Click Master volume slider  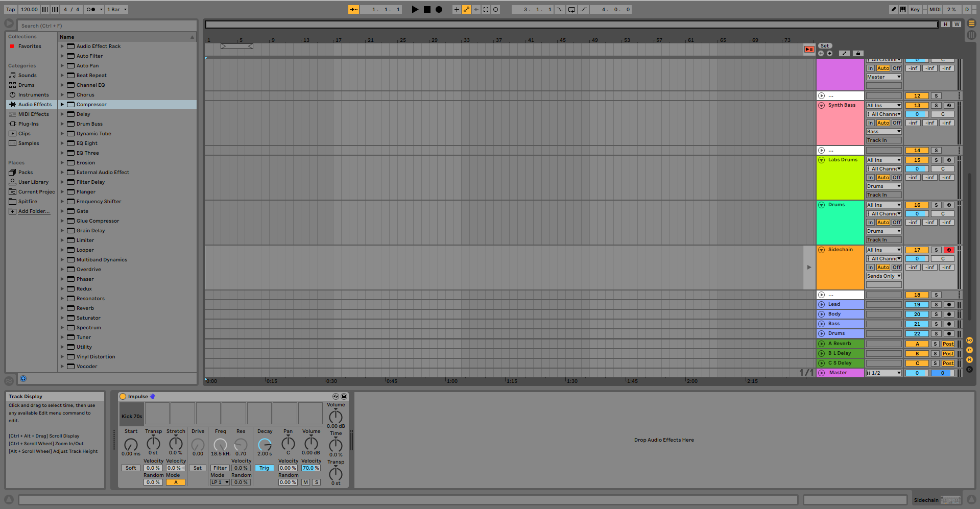[x=917, y=373]
